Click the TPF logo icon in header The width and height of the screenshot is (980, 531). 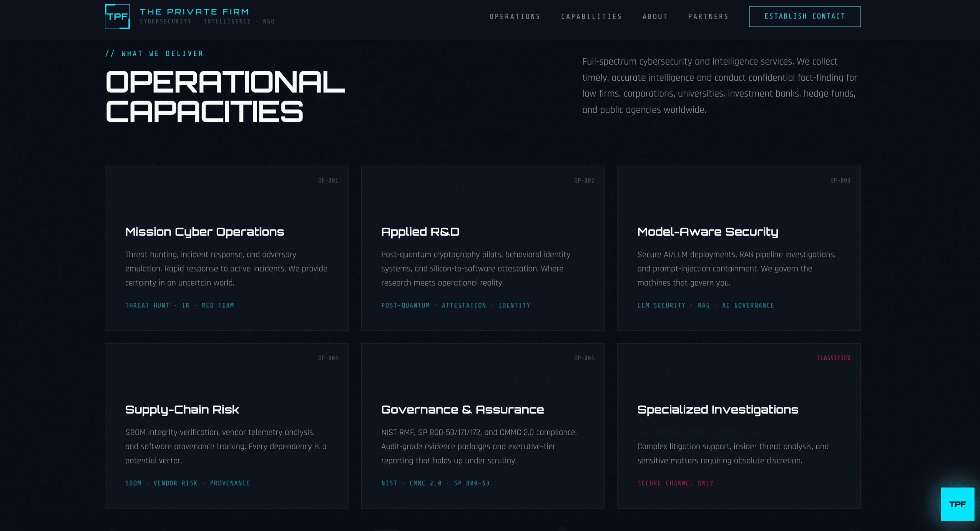[117, 17]
